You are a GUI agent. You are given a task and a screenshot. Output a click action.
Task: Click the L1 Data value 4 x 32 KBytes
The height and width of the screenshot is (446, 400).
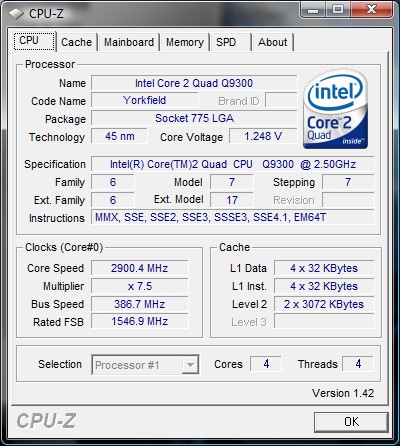coord(324,268)
